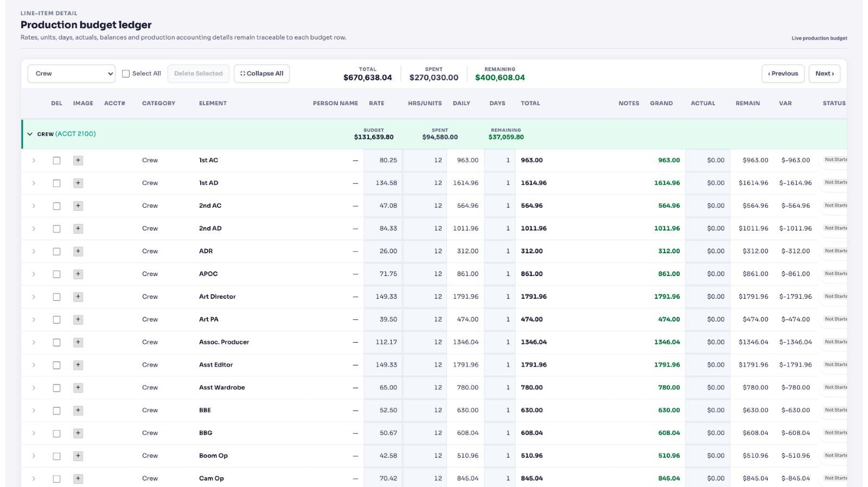This screenshot has width=868, height=487.
Task: Add image for the BBE row
Action: coord(78,411)
